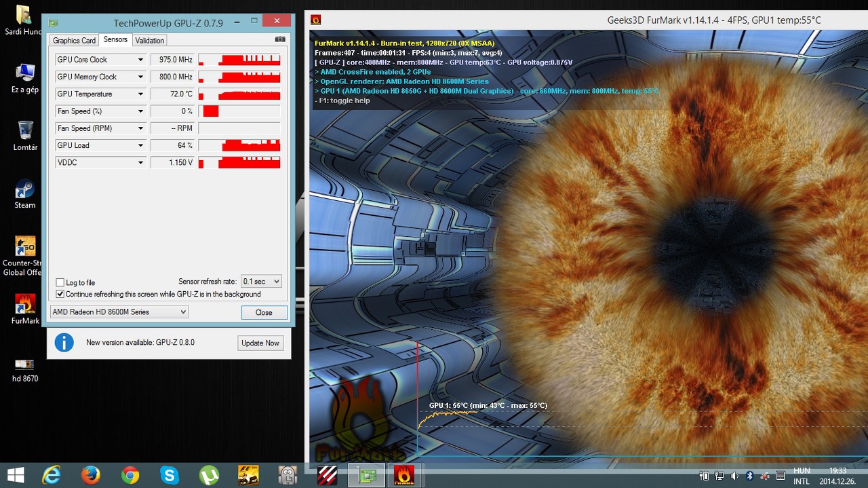Screen dimensions: 868x488
Task: Launch Internet Explorer from the taskbar
Action: coord(52,474)
